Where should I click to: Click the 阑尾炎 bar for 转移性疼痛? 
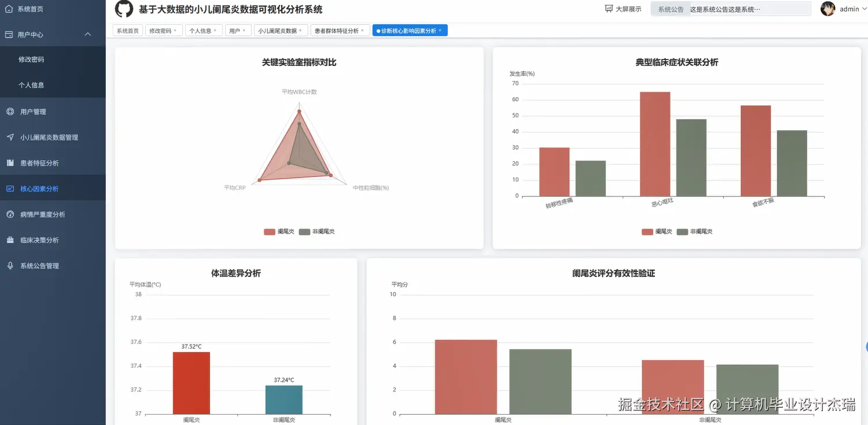[x=554, y=172]
